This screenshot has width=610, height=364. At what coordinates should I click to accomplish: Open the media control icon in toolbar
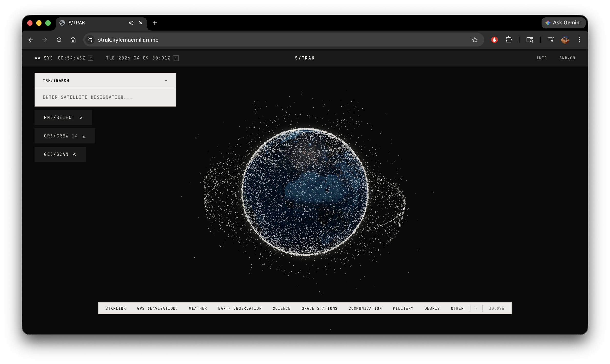point(551,40)
